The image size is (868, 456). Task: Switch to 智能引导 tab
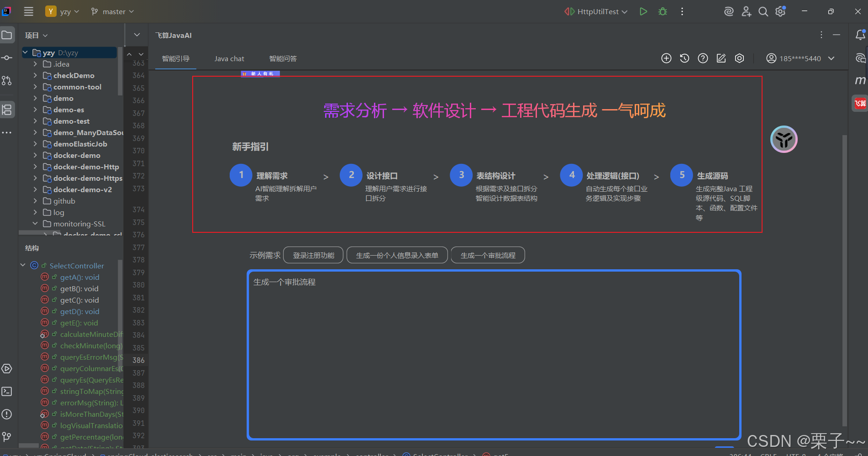coord(176,58)
